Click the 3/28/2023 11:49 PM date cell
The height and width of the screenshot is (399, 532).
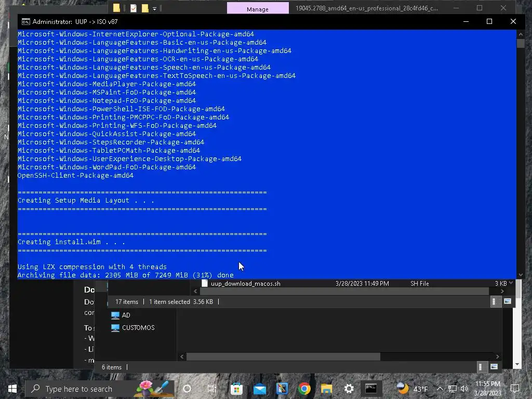pos(362,283)
